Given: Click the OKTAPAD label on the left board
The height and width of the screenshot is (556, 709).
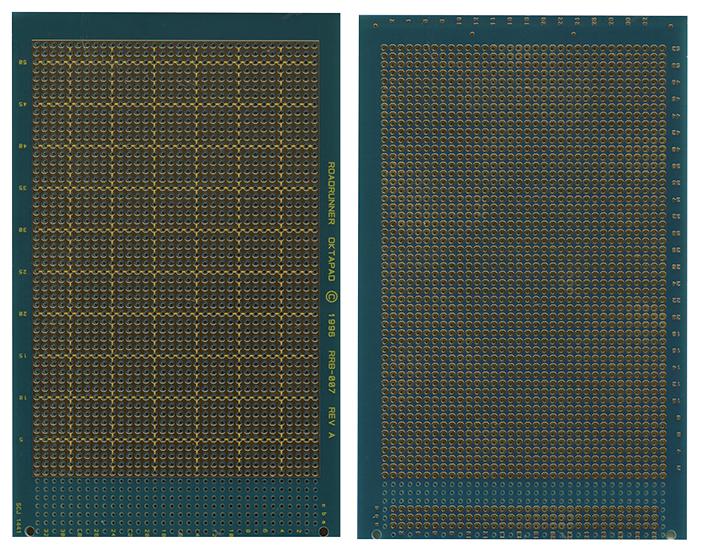Looking at the screenshot, I should [331, 259].
